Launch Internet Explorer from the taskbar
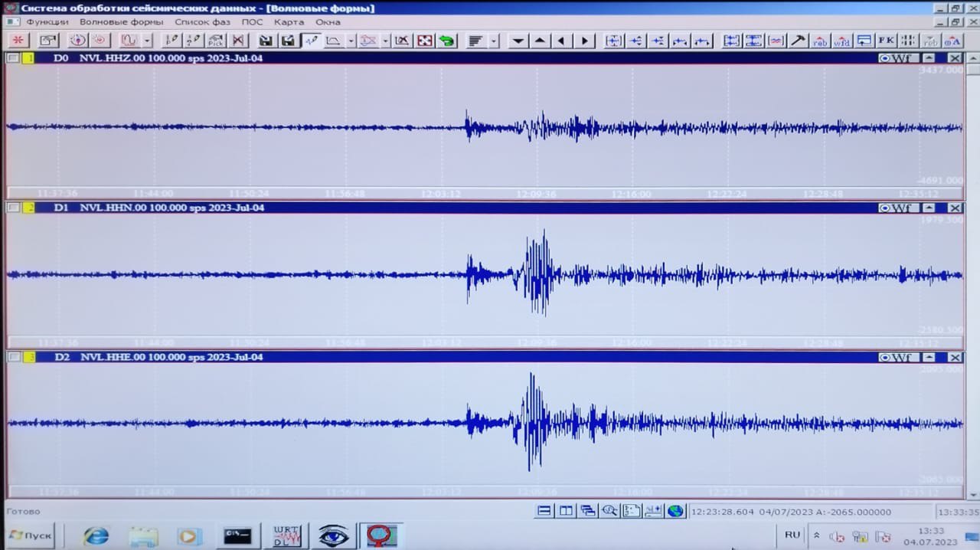 click(x=96, y=536)
